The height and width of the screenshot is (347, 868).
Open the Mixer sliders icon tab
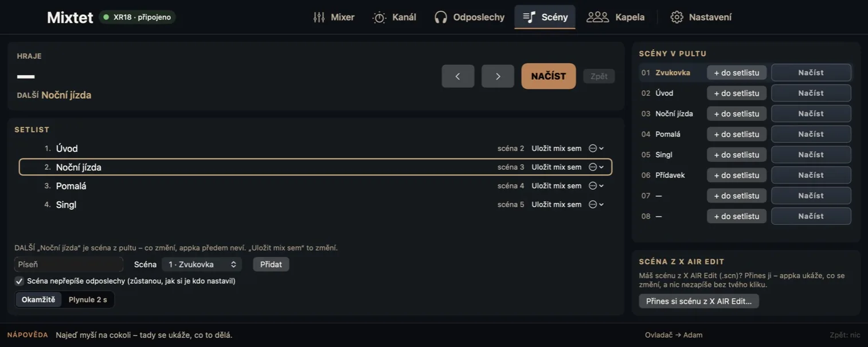tap(319, 17)
